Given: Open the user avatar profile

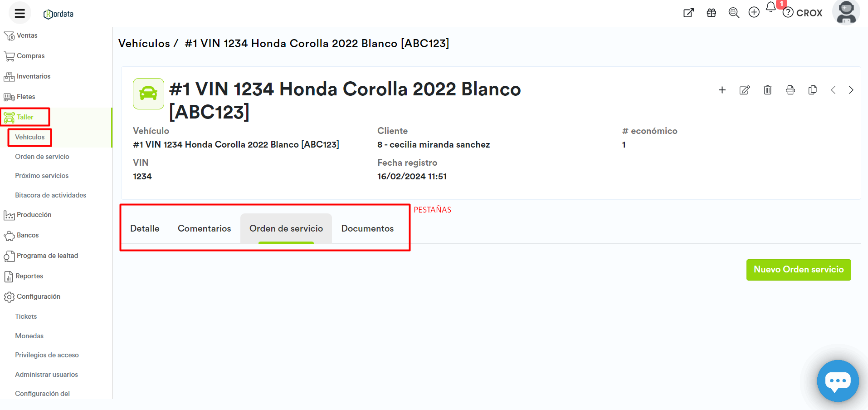Looking at the screenshot, I should tap(846, 12).
